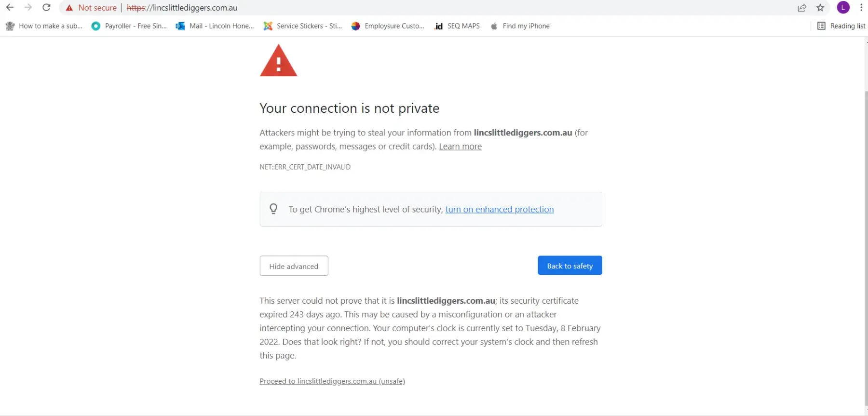The width and height of the screenshot is (868, 416).
Task: Open Mail - Lincoln Hone bookmark
Action: [215, 26]
